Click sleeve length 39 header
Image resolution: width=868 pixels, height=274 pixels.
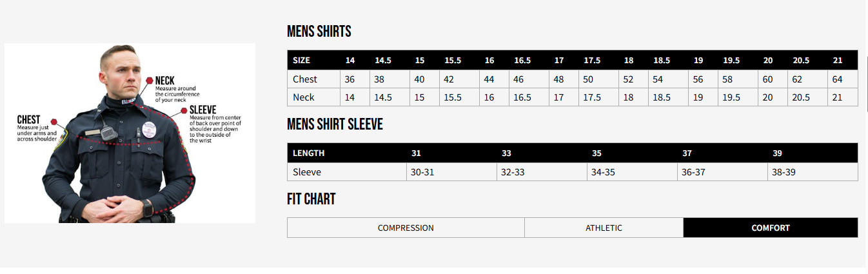click(x=777, y=153)
